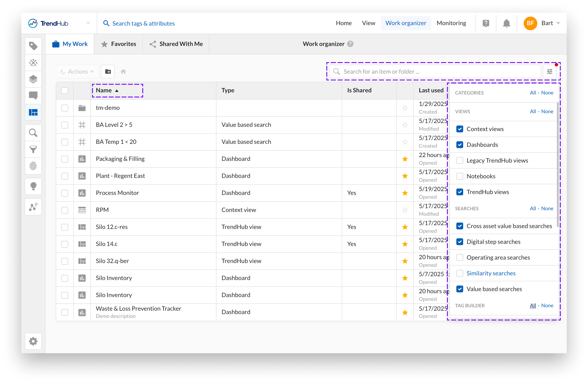Uncheck Dashboards filter checkbox
The width and height of the screenshot is (588, 383).
pyautogui.click(x=460, y=145)
